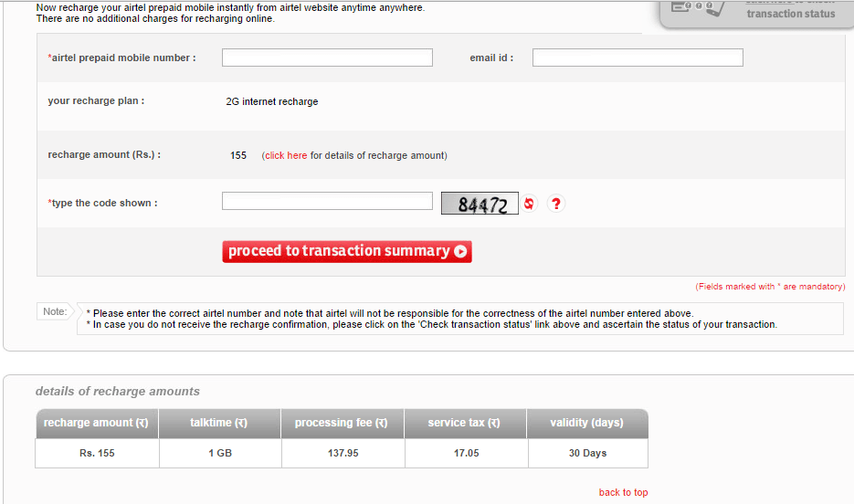Open 'click here' recharge amount details link

(286, 155)
